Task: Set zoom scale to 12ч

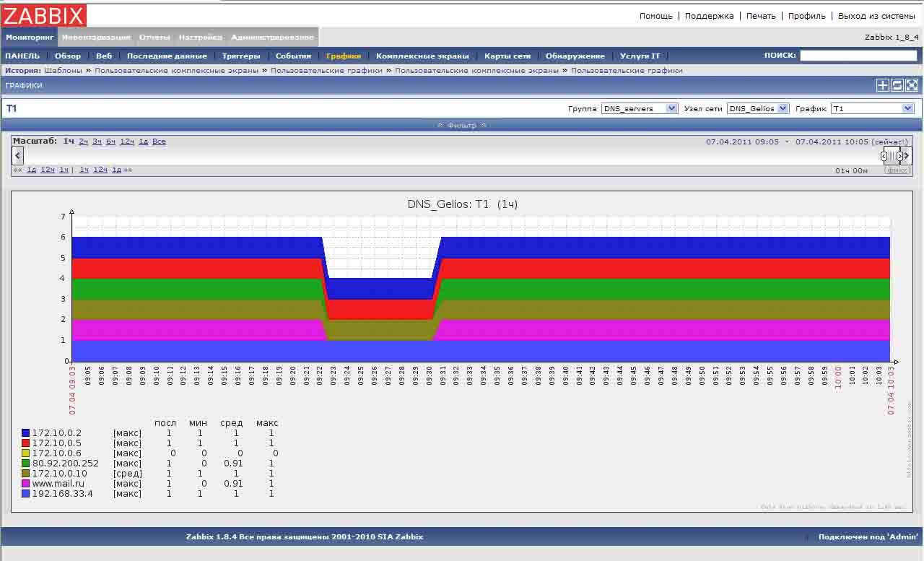Action: pos(127,142)
